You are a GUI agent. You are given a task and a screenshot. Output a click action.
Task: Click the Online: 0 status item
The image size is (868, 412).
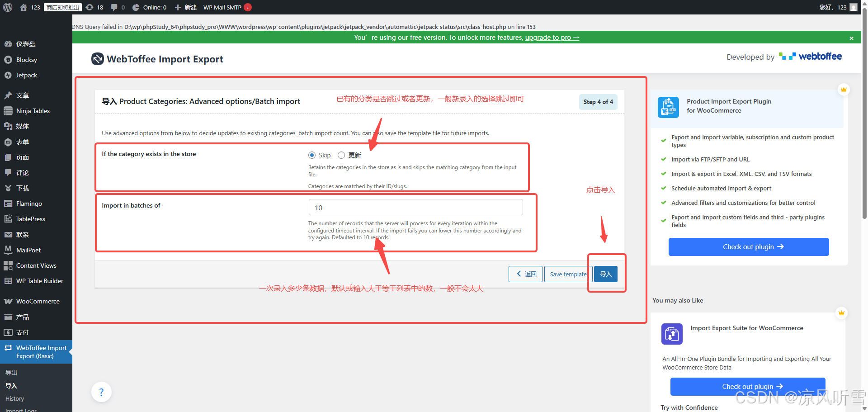coord(149,7)
